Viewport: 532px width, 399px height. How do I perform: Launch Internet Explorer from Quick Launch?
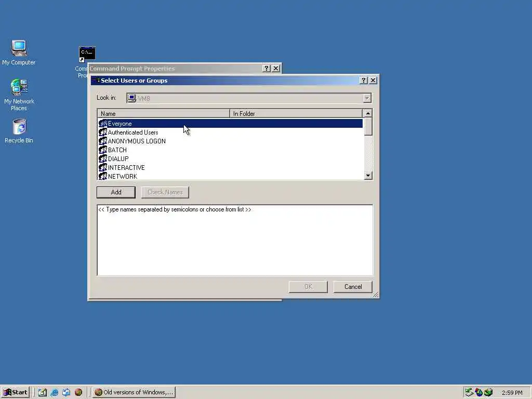coord(54,392)
